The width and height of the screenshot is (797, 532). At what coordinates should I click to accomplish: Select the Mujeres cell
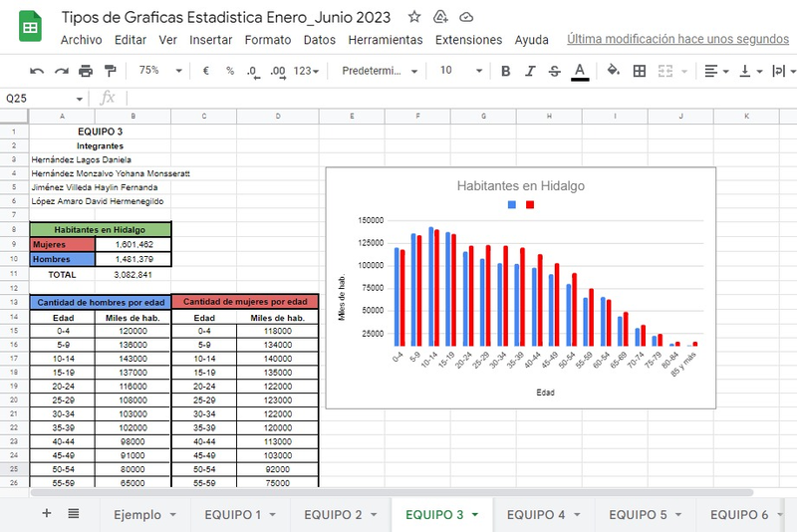(62, 244)
